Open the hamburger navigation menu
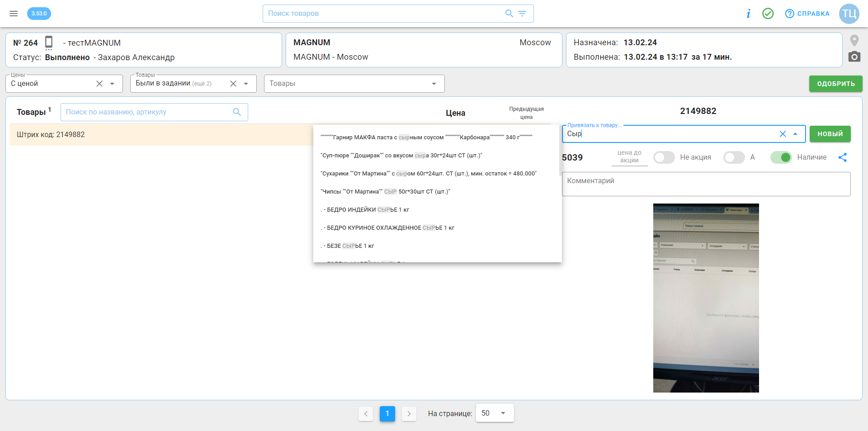Image resolution: width=868 pixels, height=431 pixels. pos(14,14)
